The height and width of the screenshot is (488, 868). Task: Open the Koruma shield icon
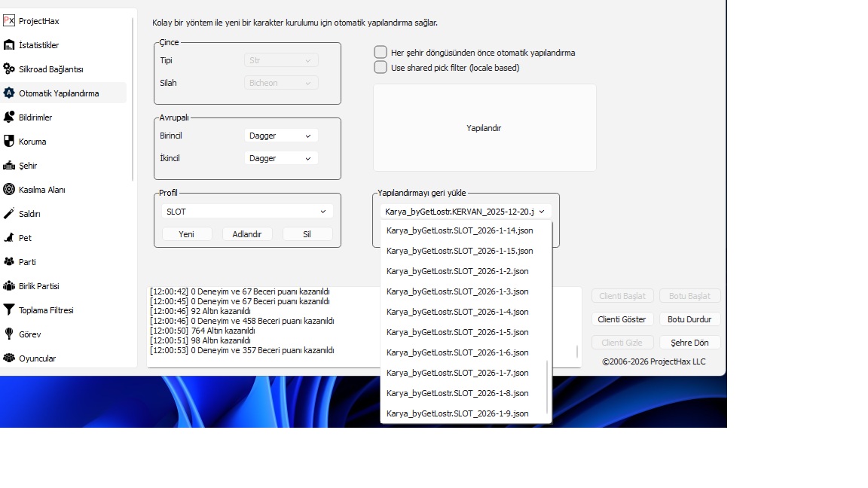[9, 142]
